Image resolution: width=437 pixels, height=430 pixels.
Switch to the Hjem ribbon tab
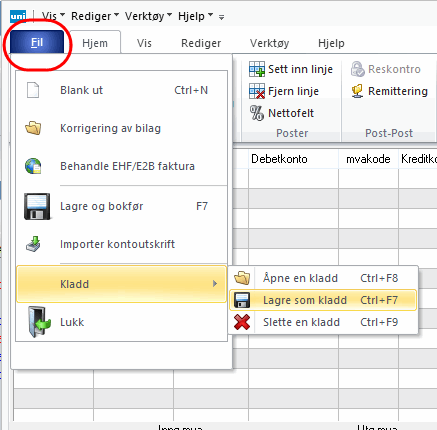(x=95, y=43)
